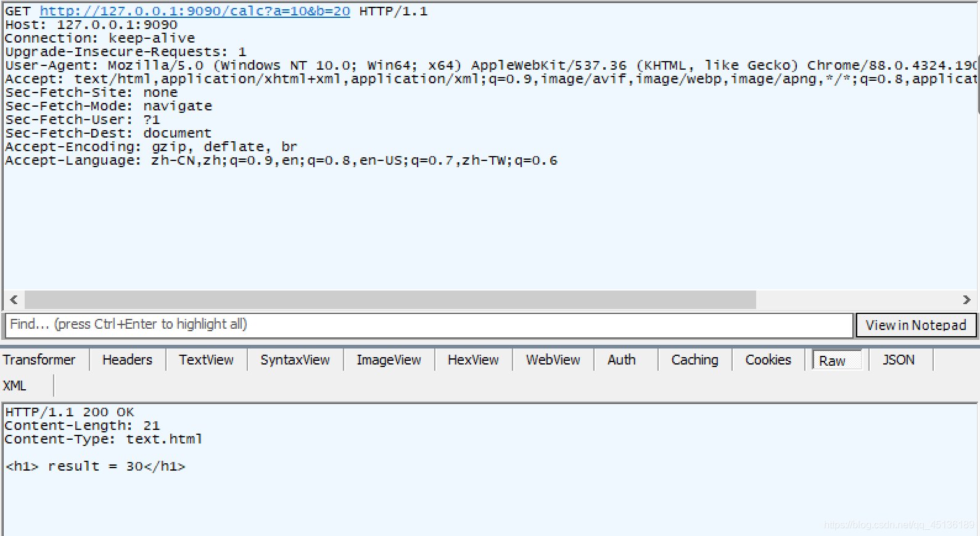Select the ImageView tab

389,360
